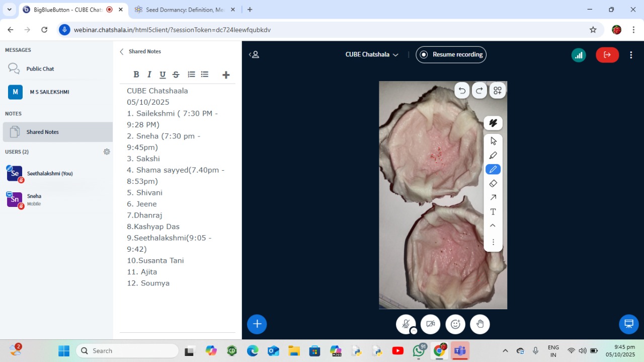Select the Text tool in whiteboard toolbar
The image size is (644, 362).
[493, 211]
